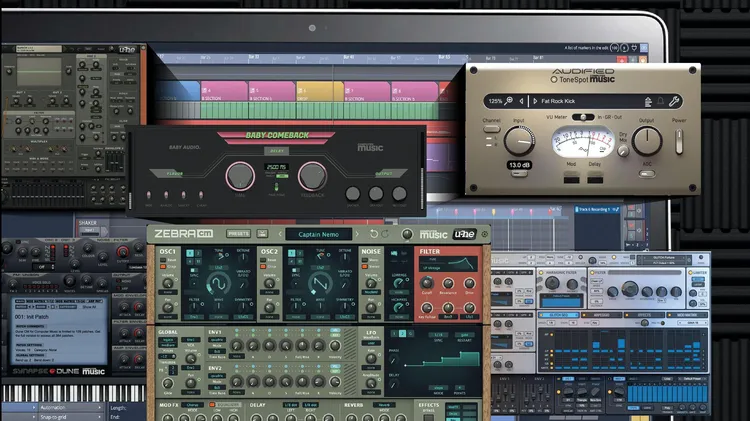
Task: Open the gear settings icon in Zebra CM
Action: pos(485,234)
